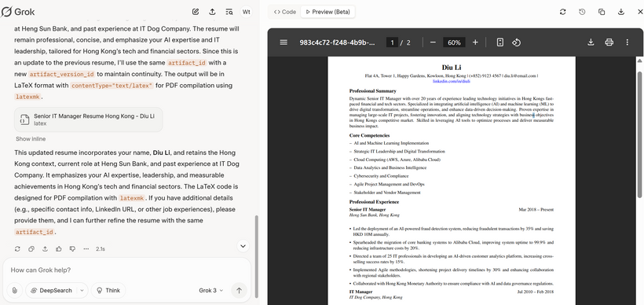Regenerate the Grok response

click(x=17, y=248)
